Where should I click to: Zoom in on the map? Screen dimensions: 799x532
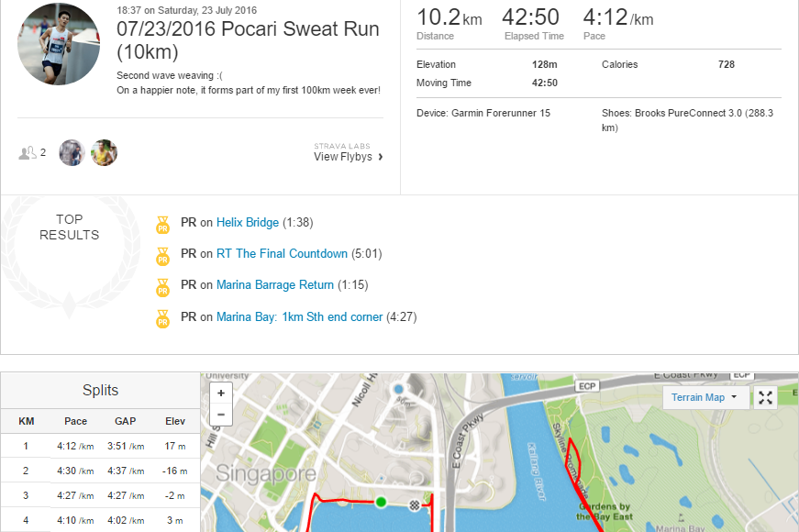tap(221, 393)
